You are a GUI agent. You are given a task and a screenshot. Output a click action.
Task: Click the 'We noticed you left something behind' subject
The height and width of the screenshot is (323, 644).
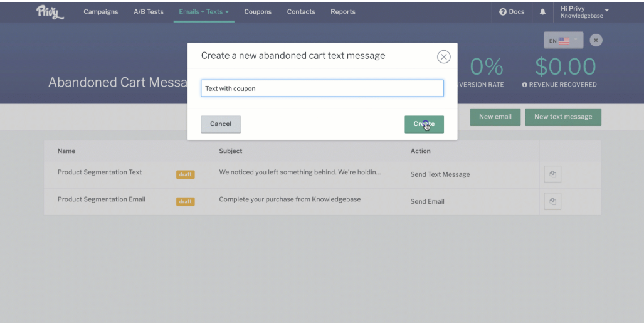click(x=300, y=172)
